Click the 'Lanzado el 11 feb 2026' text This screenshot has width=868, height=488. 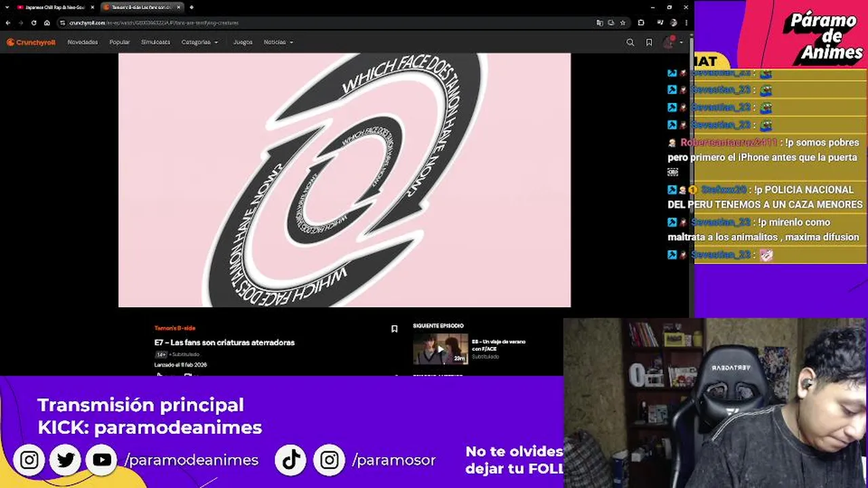tap(180, 365)
